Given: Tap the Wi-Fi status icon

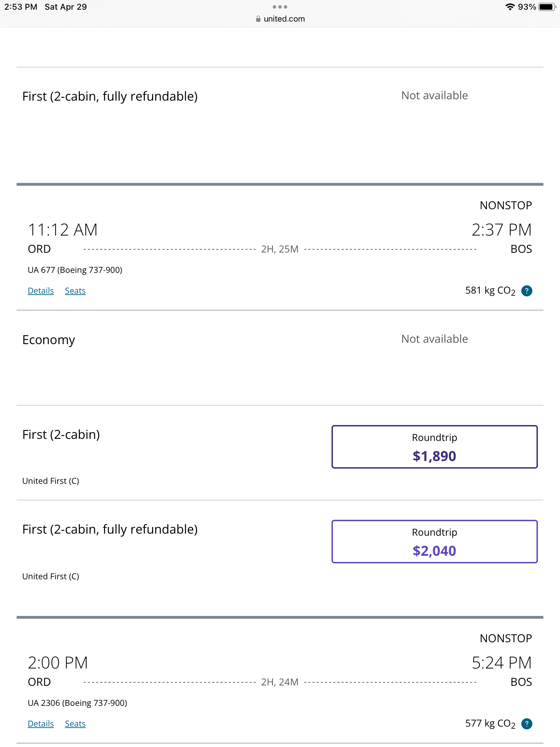Looking at the screenshot, I should (x=510, y=7).
